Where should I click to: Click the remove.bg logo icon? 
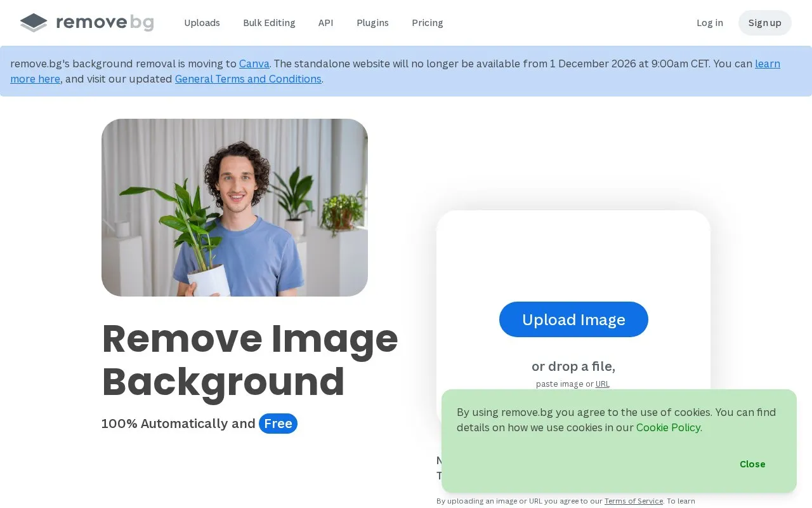(x=34, y=23)
